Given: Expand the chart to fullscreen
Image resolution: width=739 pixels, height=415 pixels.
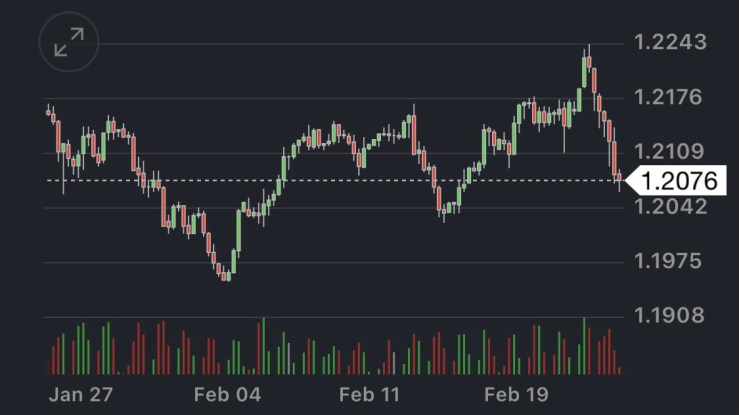Looking at the screenshot, I should click(69, 42).
